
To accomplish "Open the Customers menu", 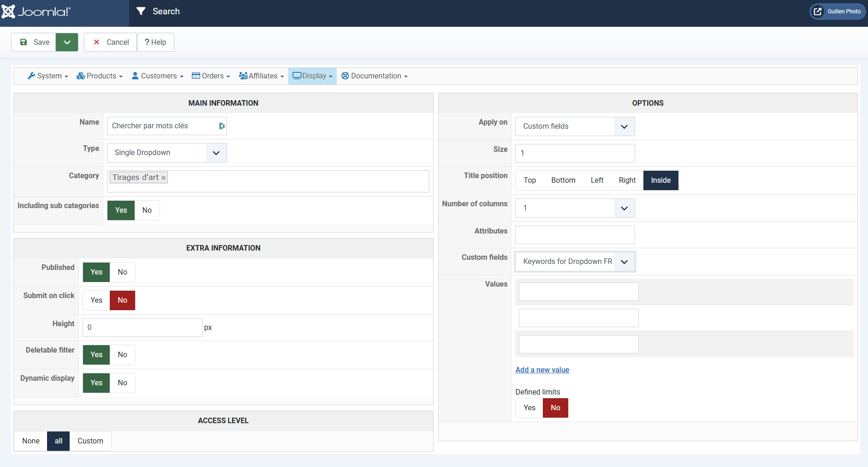I will (x=158, y=76).
